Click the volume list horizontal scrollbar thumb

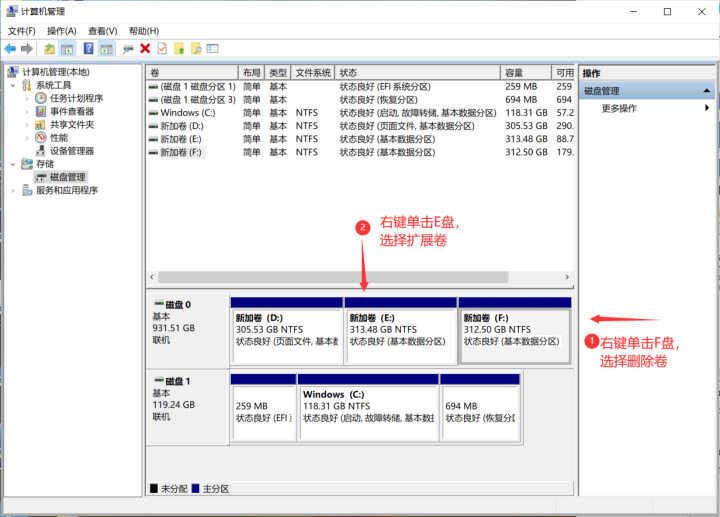pyautogui.click(x=333, y=277)
